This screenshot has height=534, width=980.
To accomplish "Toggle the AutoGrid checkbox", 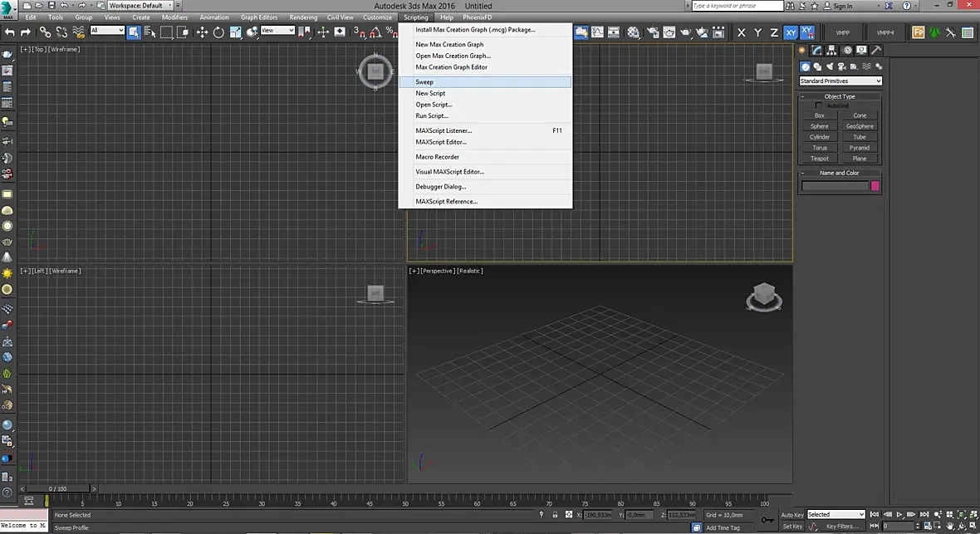I will coord(819,105).
